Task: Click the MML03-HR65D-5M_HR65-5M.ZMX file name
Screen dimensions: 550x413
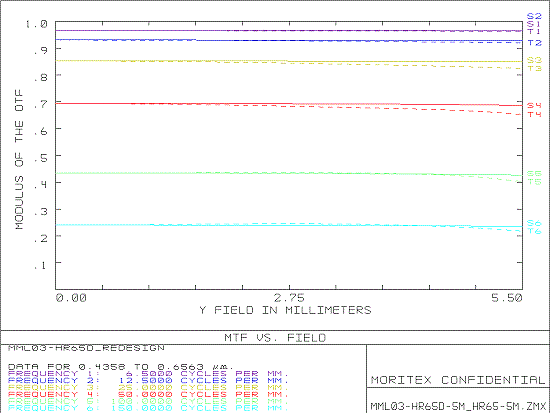Action: 458,407
